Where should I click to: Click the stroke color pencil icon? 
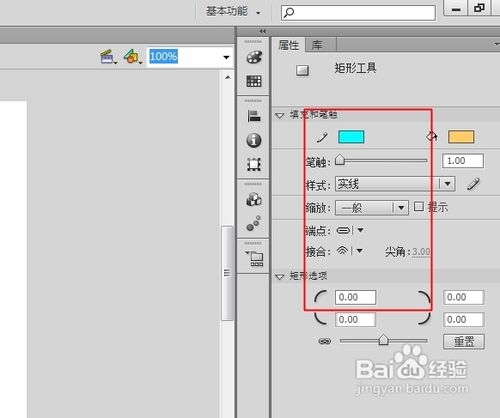(322, 137)
